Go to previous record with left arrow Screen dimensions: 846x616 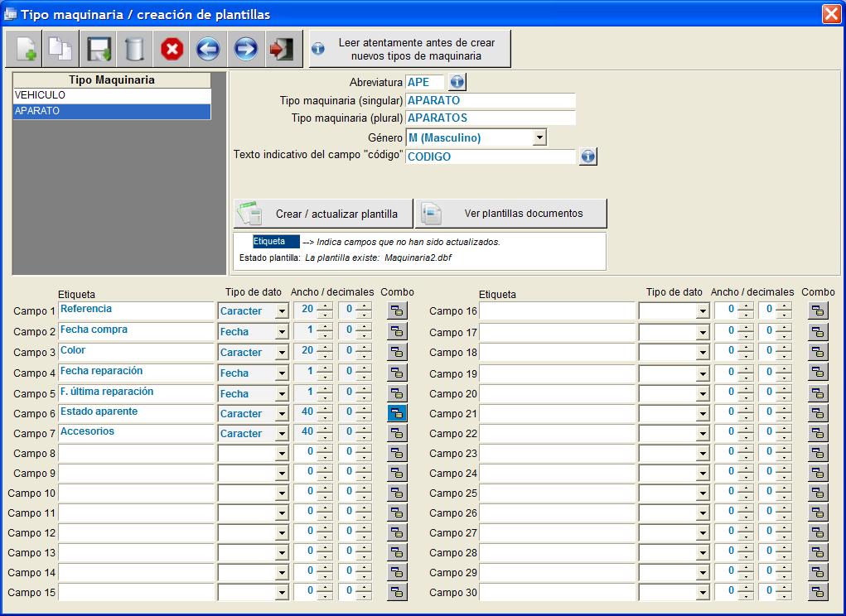(208, 49)
